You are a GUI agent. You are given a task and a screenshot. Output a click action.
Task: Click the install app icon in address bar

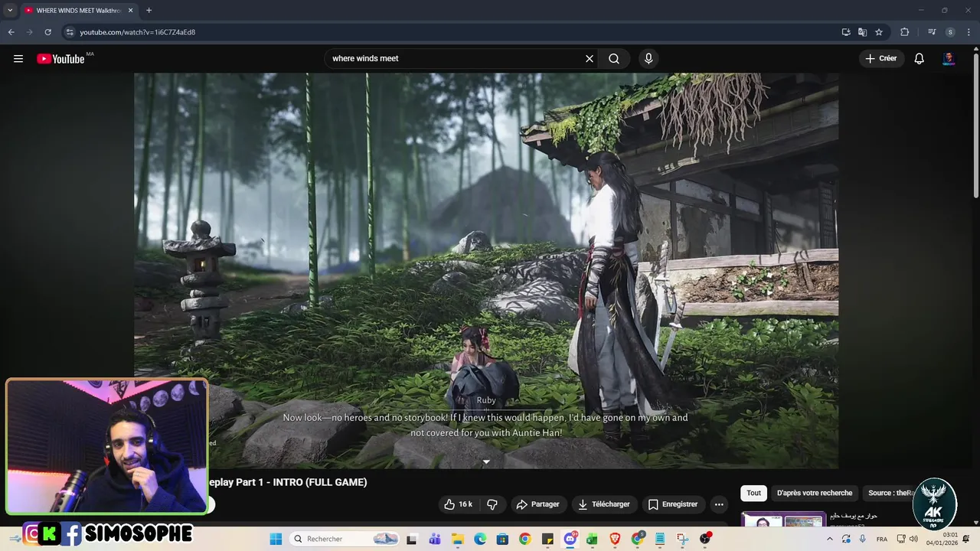tap(846, 32)
